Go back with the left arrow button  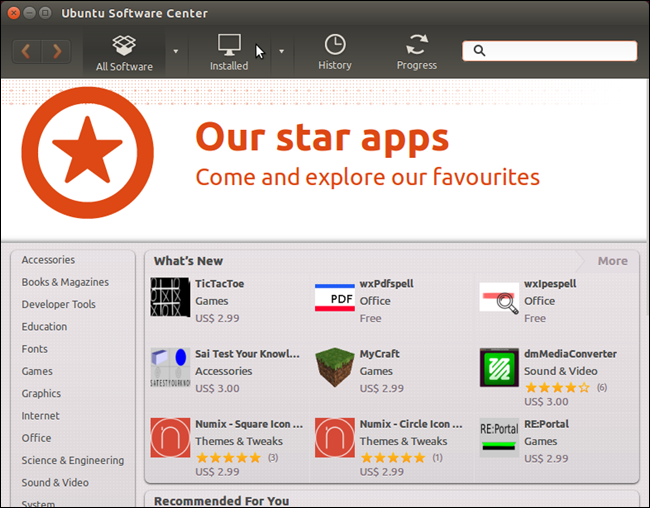[27, 51]
